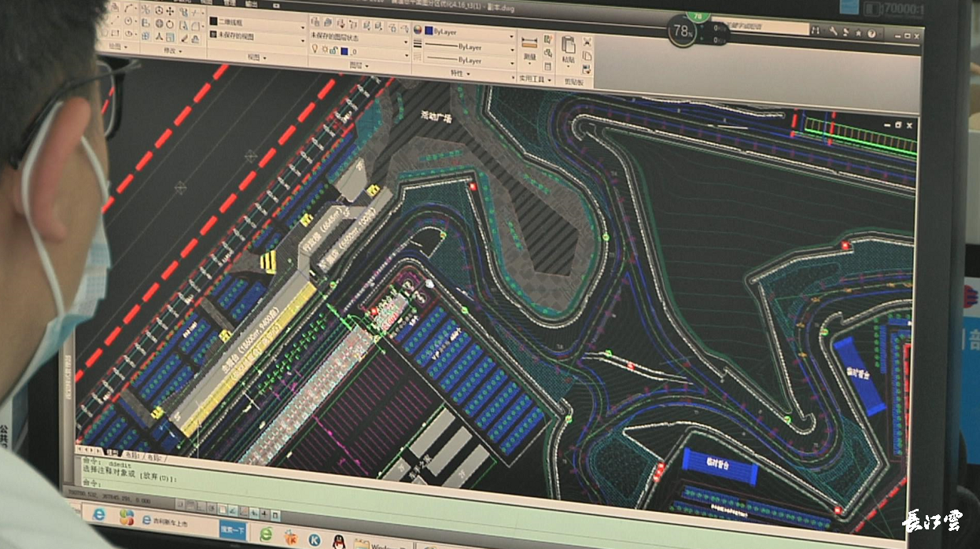The width and height of the screenshot is (980, 549).
Task: Click the 搜索一下 search button in taskbar
Action: coord(233,531)
